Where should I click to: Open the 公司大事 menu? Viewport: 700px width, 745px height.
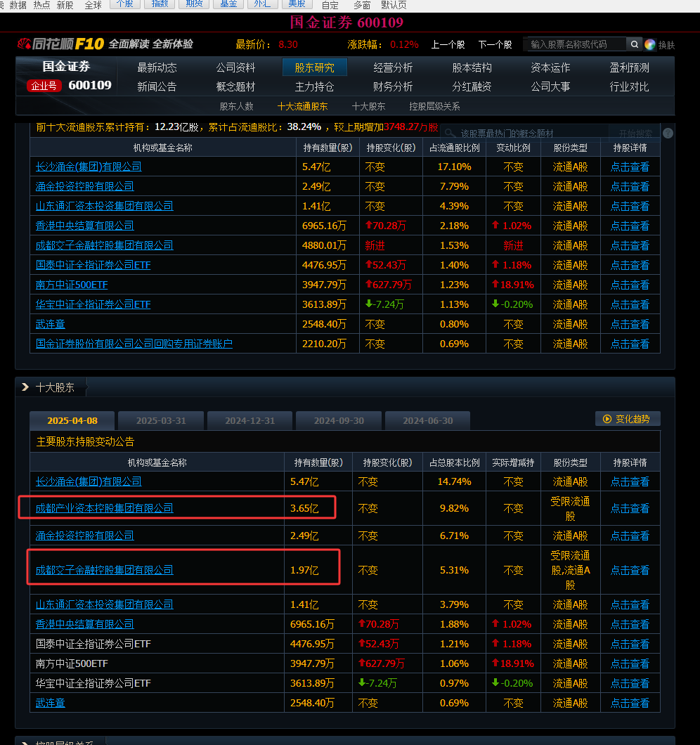tap(550, 87)
